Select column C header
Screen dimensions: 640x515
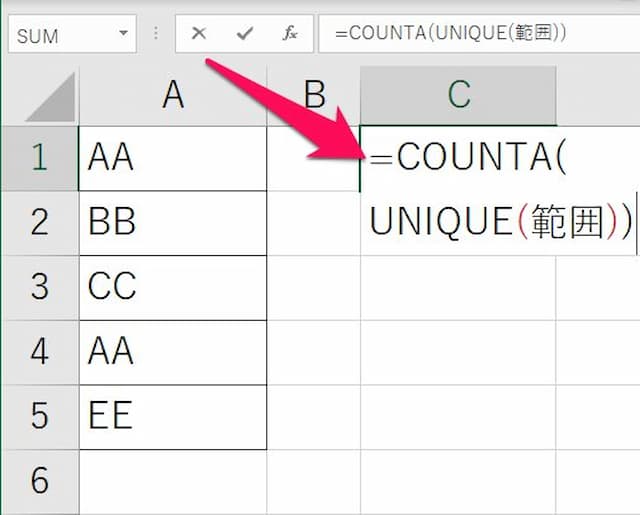(x=458, y=95)
